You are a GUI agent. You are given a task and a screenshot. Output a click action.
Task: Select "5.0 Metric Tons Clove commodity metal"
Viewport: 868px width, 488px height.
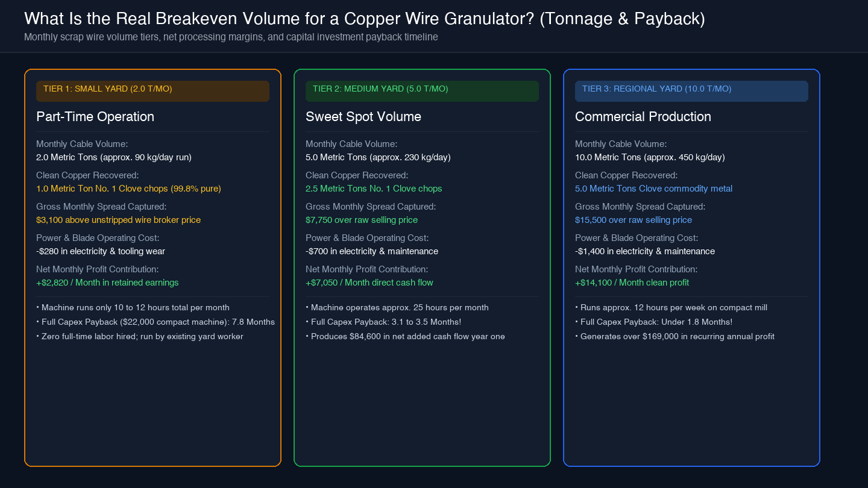(653, 189)
